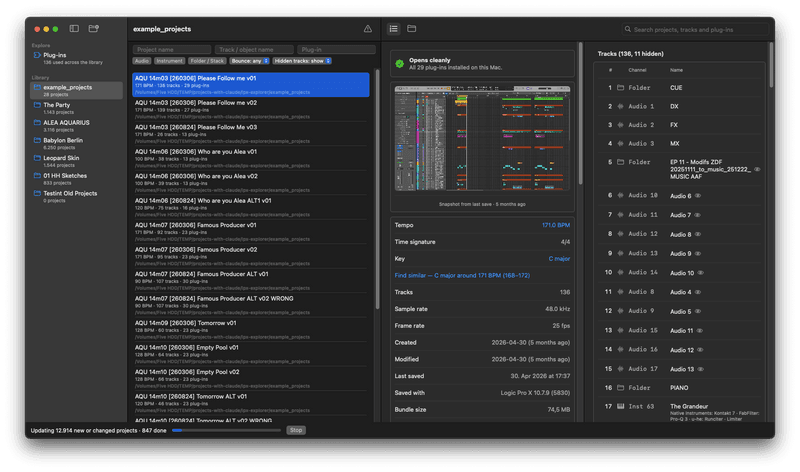Click the hidden eye icon beside Audio 7
The image size is (800, 472).
point(697,215)
